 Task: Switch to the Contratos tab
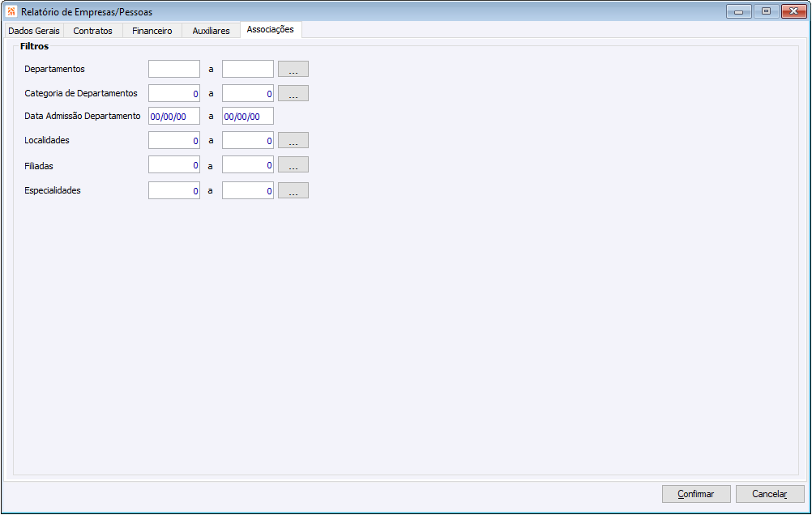(92, 31)
